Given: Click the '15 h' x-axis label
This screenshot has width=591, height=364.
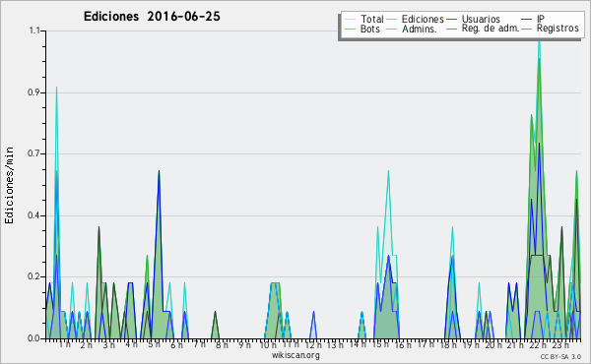Looking at the screenshot, I should coord(380,344).
